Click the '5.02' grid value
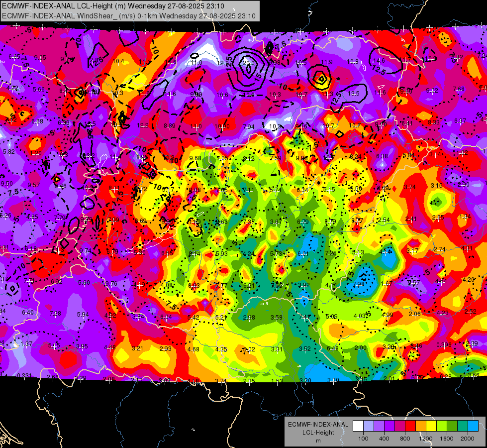 point(249,349)
